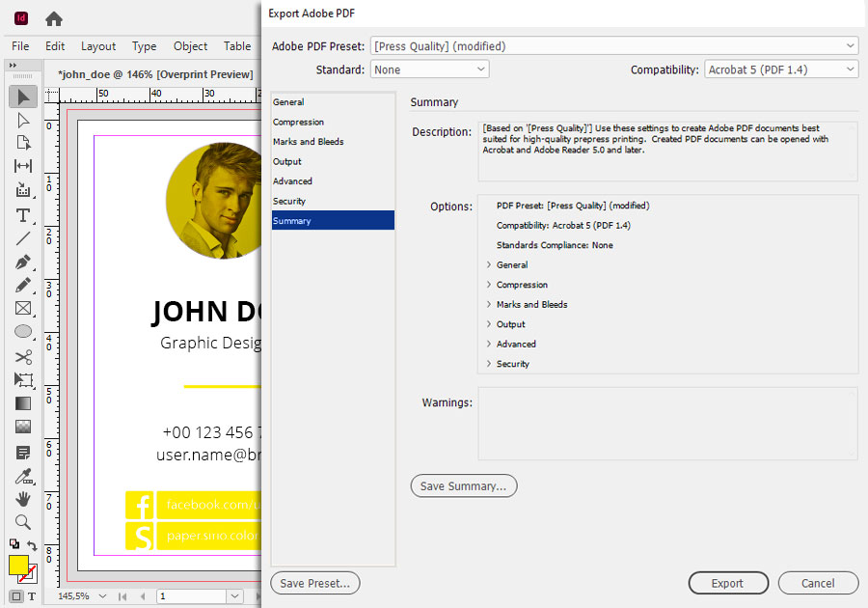This screenshot has height=608, width=868.
Task: Switch to Advanced in PDF panel list
Action: [x=333, y=181]
